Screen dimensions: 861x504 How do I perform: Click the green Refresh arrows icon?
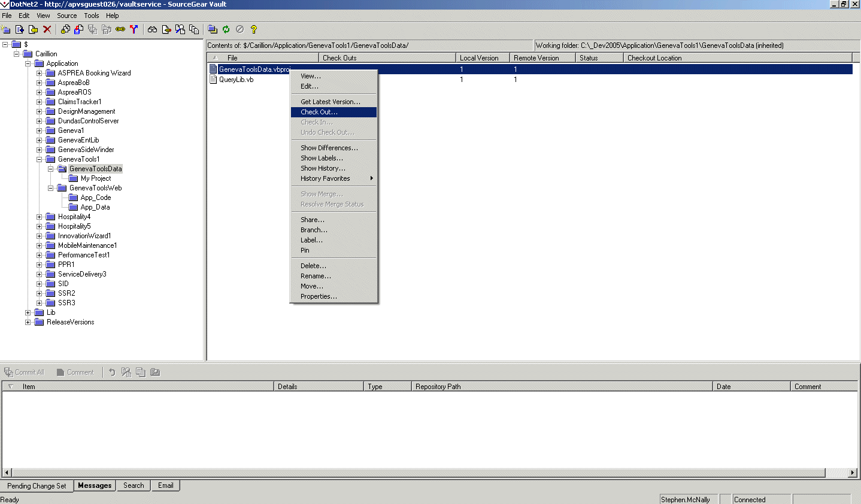point(226,29)
